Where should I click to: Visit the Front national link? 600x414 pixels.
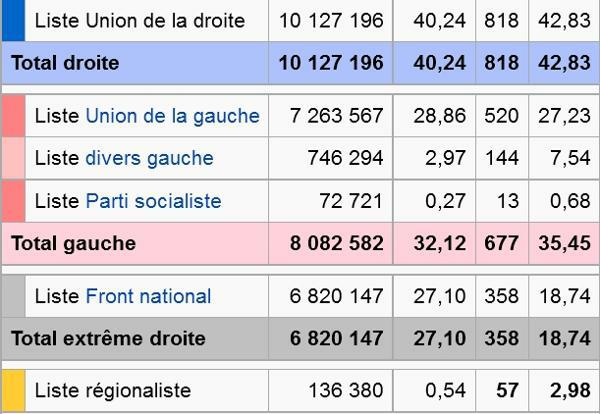coord(148,296)
